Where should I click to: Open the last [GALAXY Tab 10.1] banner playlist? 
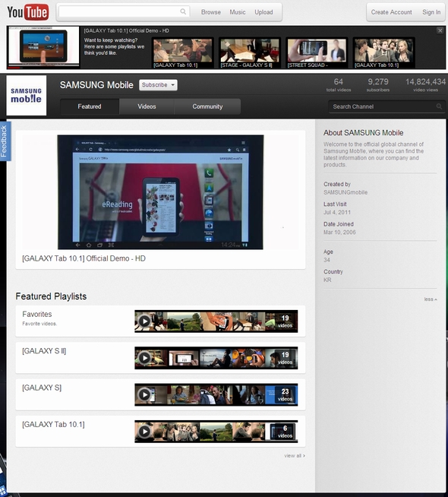click(x=383, y=52)
